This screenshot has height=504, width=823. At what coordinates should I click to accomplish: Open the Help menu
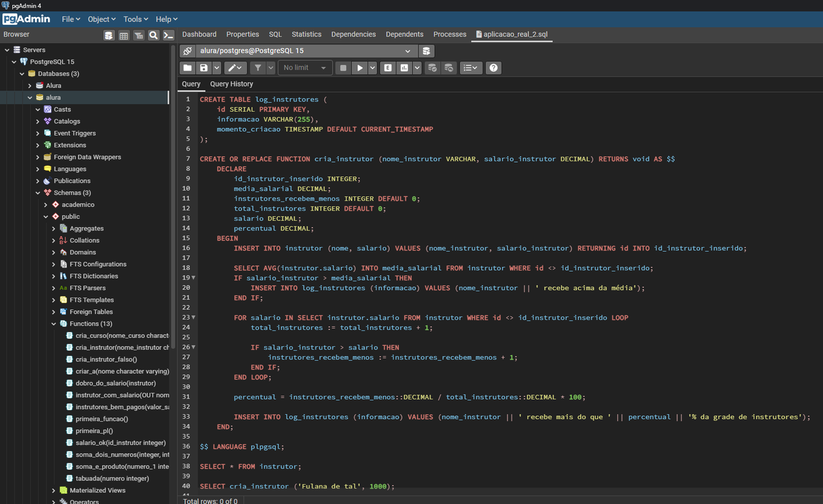[x=166, y=19]
